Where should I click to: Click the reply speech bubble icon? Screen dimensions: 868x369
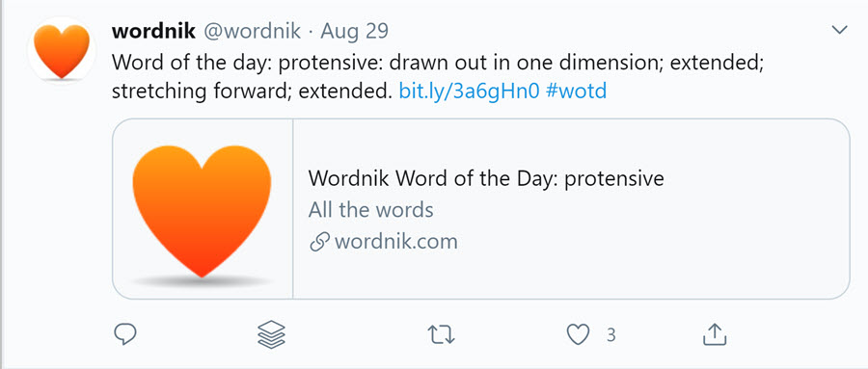pyautogui.click(x=125, y=334)
